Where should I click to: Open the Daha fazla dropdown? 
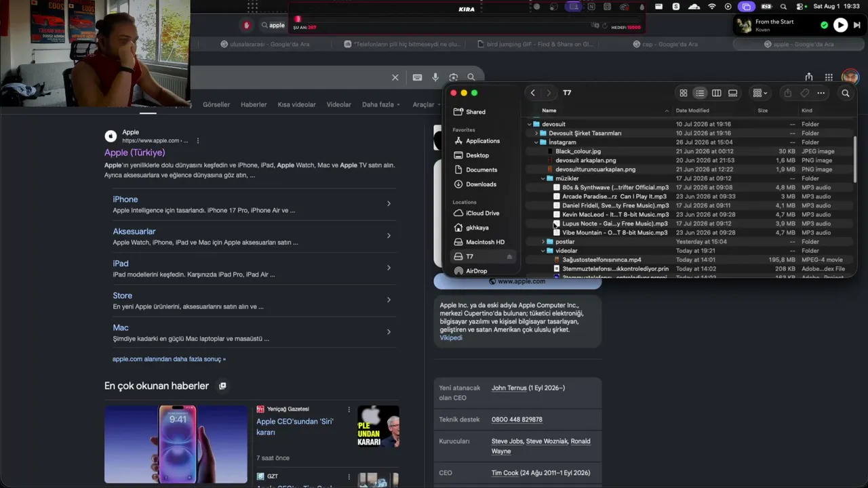(x=381, y=105)
